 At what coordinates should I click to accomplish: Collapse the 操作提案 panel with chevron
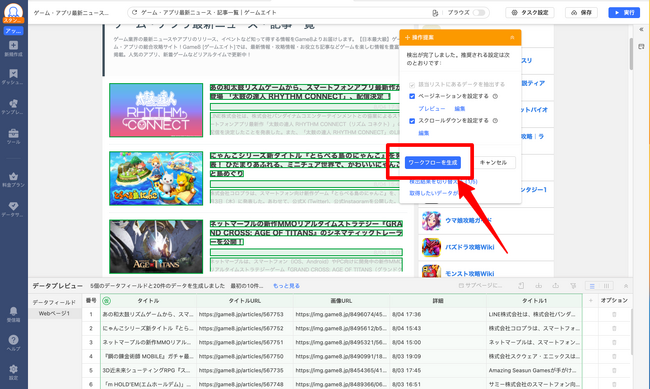pyautogui.click(x=512, y=37)
